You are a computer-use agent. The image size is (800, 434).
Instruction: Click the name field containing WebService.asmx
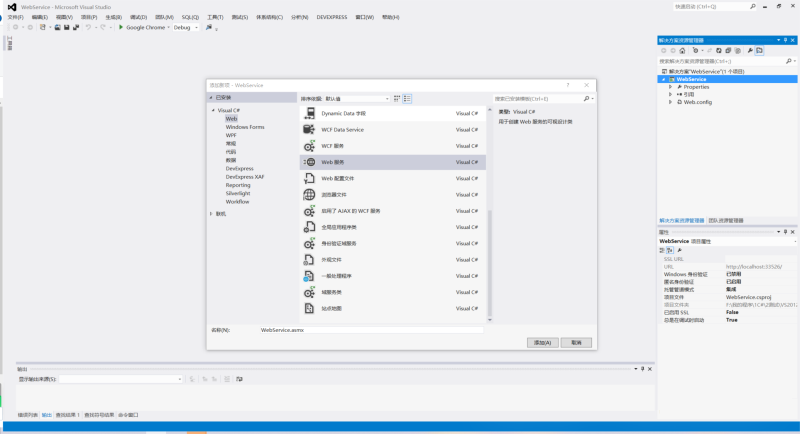[371, 330]
